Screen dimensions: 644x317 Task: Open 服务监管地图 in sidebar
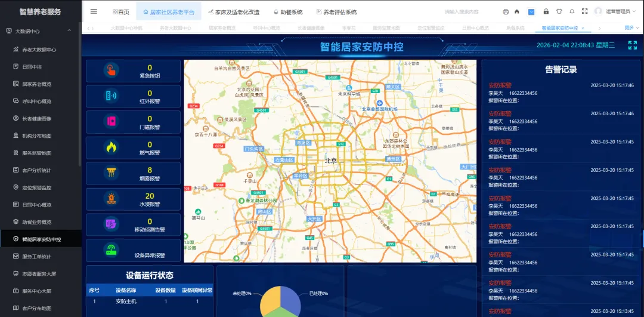click(41, 153)
